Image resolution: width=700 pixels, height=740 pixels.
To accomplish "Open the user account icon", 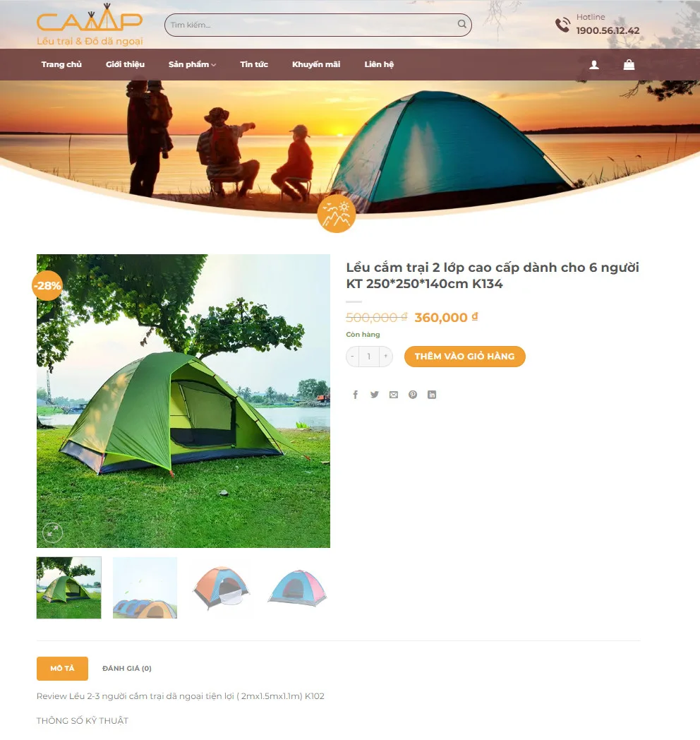I will (x=594, y=65).
